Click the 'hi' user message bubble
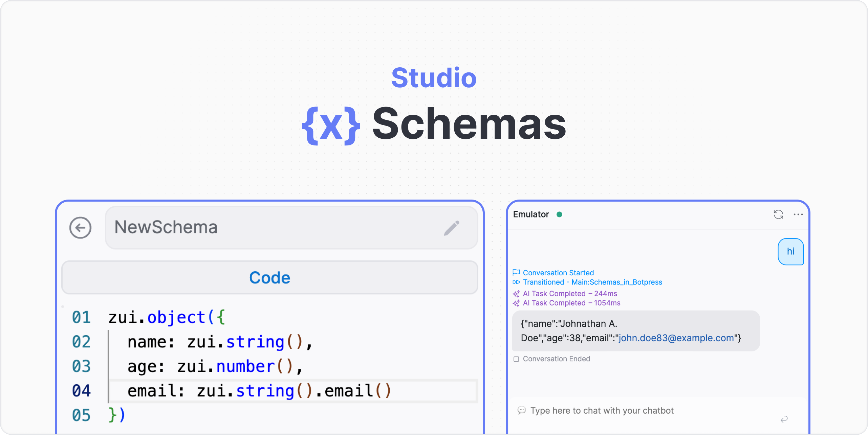 pos(791,251)
